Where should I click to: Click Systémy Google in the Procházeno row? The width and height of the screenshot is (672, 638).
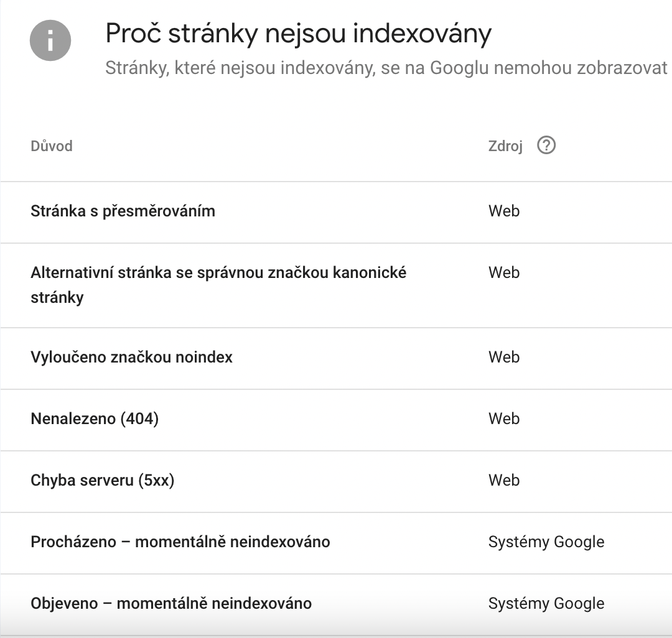coord(546,542)
